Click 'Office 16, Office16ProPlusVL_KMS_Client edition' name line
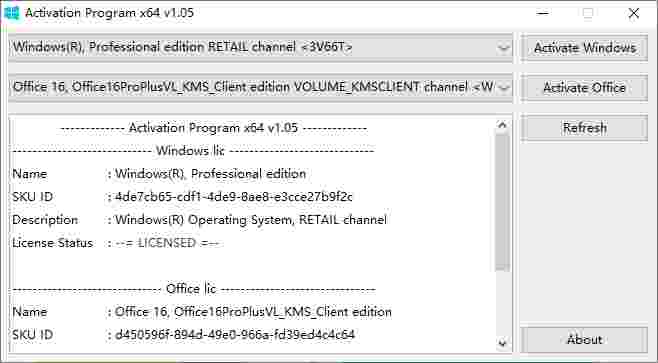The width and height of the screenshot is (658, 363). point(253,312)
